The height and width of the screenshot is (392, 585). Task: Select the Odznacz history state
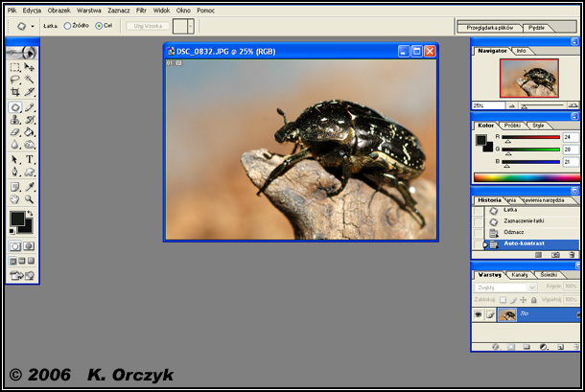tap(513, 233)
